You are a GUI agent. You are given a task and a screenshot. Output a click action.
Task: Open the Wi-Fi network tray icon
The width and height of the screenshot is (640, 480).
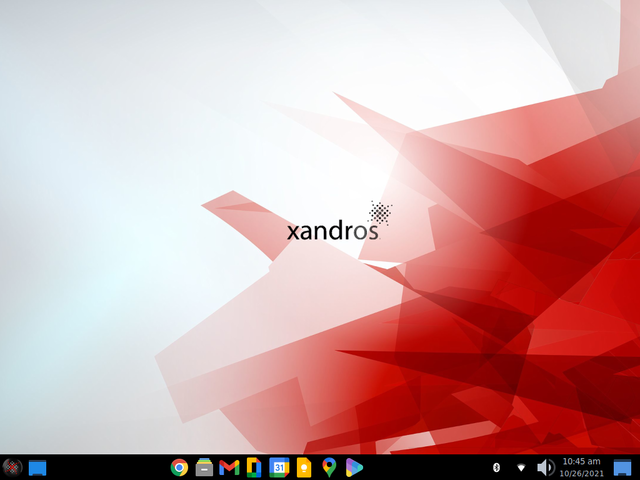[x=521, y=467]
